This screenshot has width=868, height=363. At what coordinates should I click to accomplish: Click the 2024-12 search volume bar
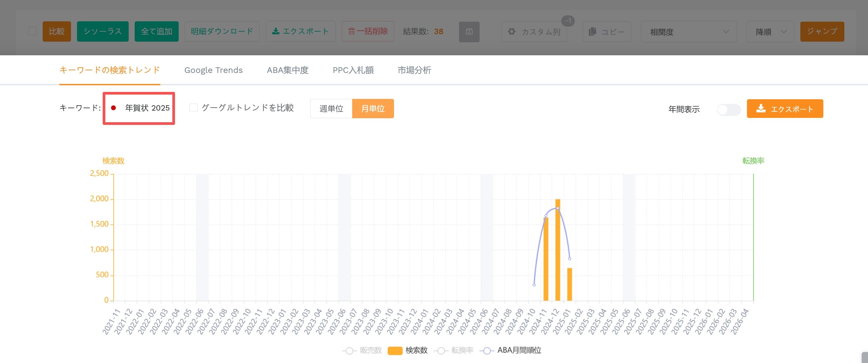tap(558, 250)
